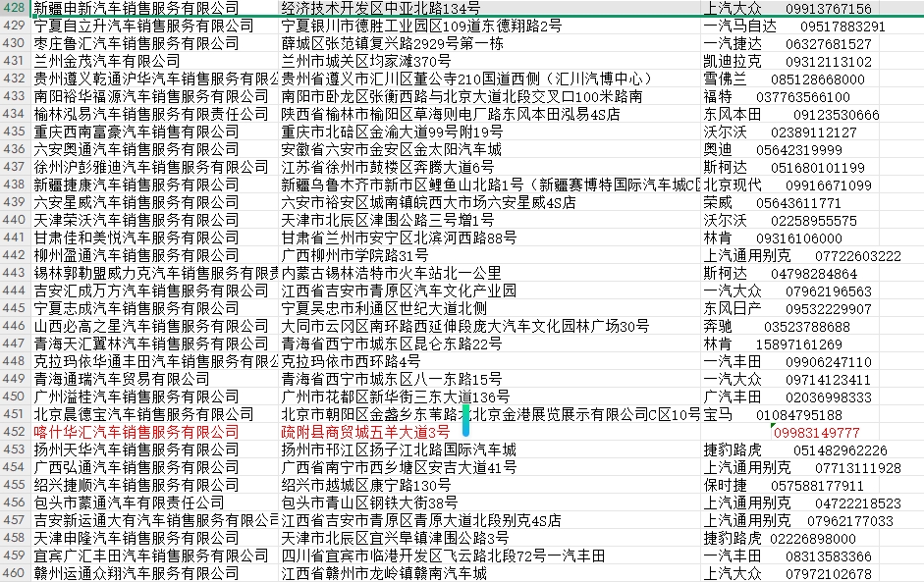Click cell 枣庄鲁汇汽车销售服务有限公司
The image size is (924, 582).
point(136,43)
